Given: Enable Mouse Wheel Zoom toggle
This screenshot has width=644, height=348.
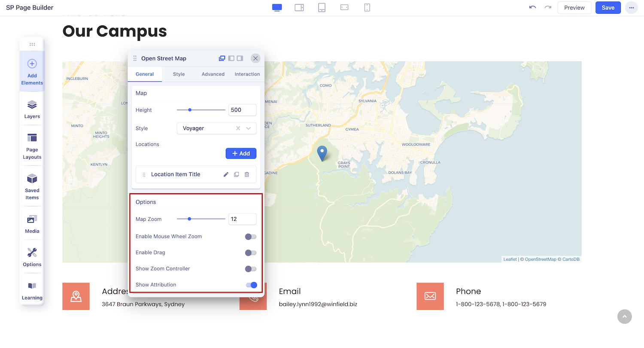Looking at the screenshot, I should click(251, 237).
